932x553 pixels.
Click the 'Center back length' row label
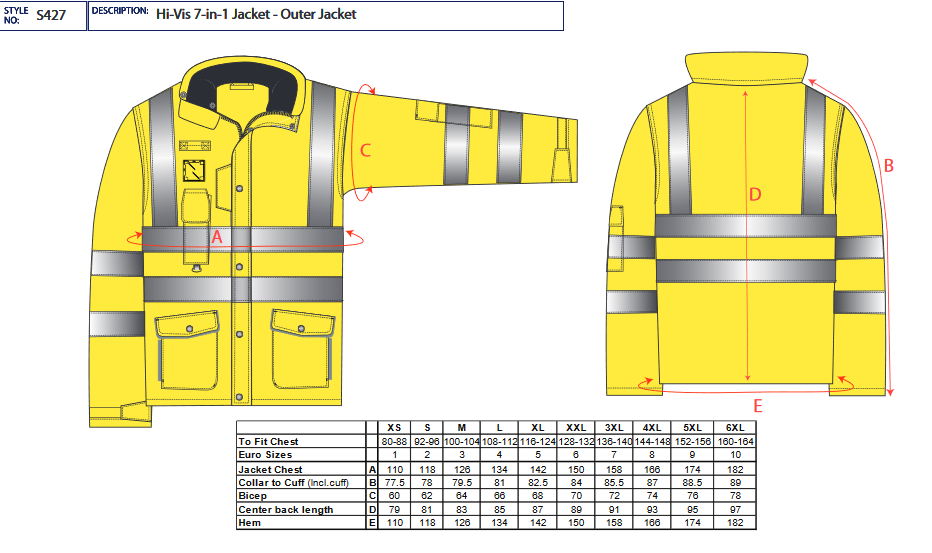point(285,510)
